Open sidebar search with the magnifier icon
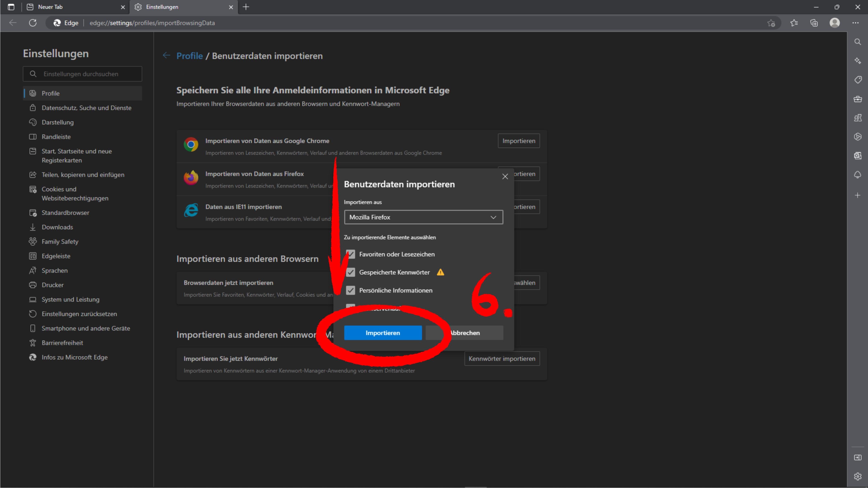Viewport: 868px width, 488px height. click(858, 42)
